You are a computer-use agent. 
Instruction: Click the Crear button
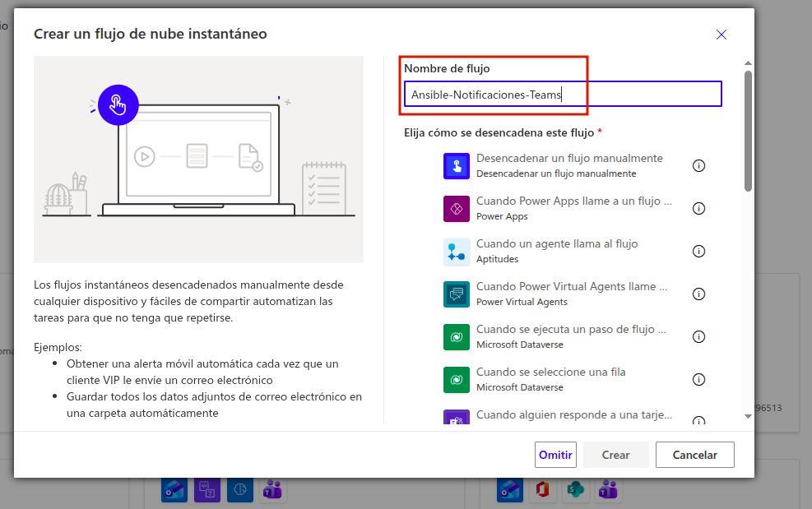coord(615,455)
